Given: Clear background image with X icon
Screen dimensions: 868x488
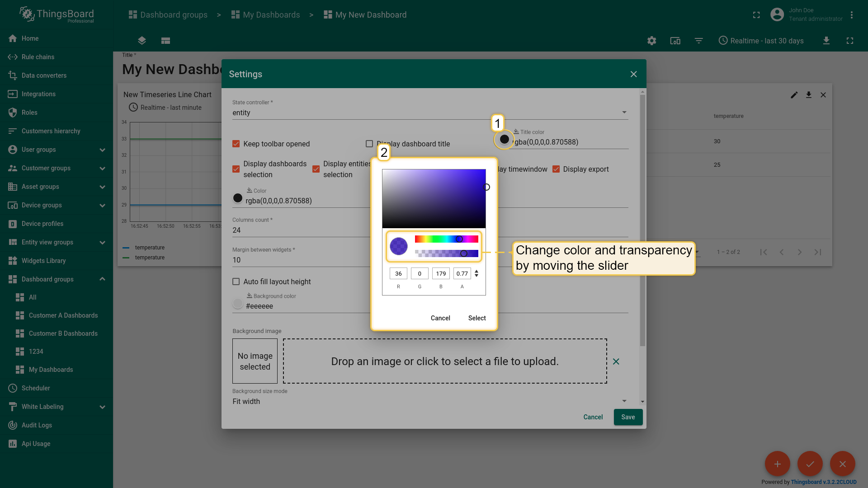Looking at the screenshot, I should click(x=616, y=361).
